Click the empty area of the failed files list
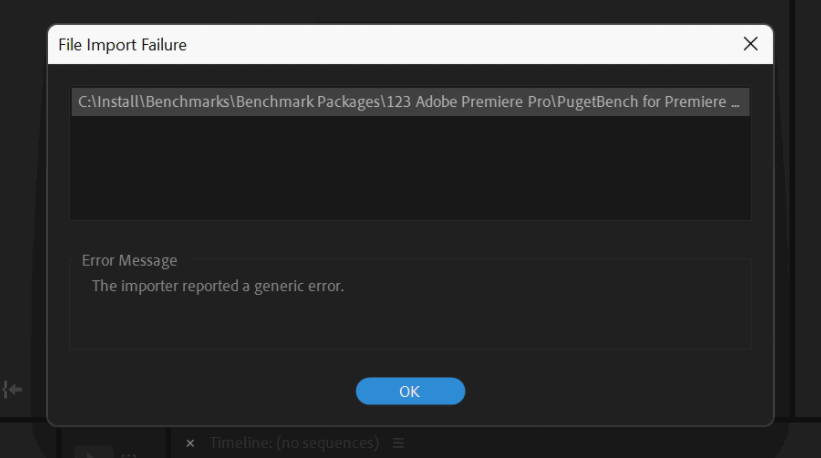 (x=410, y=168)
